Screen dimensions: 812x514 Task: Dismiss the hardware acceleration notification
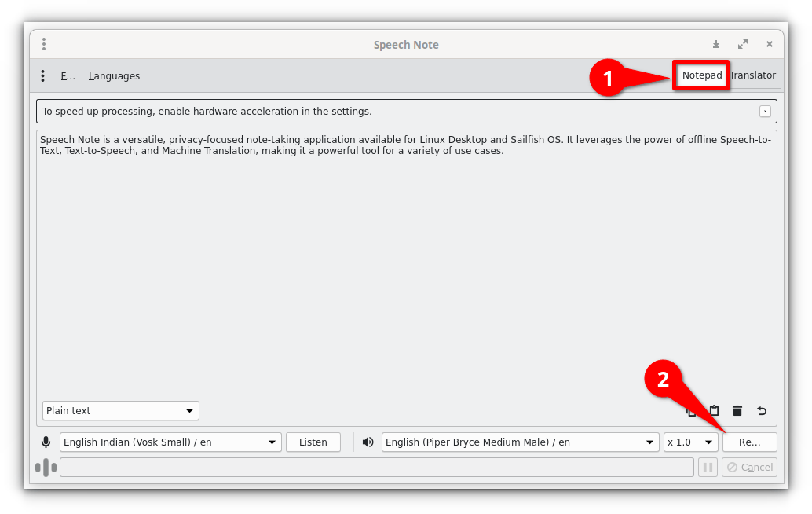click(x=764, y=111)
